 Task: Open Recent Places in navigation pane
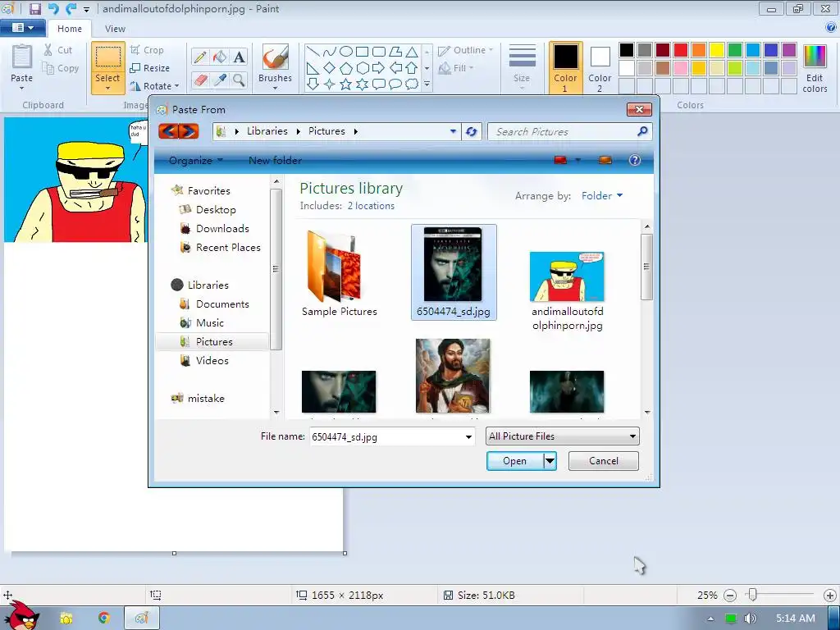point(228,248)
